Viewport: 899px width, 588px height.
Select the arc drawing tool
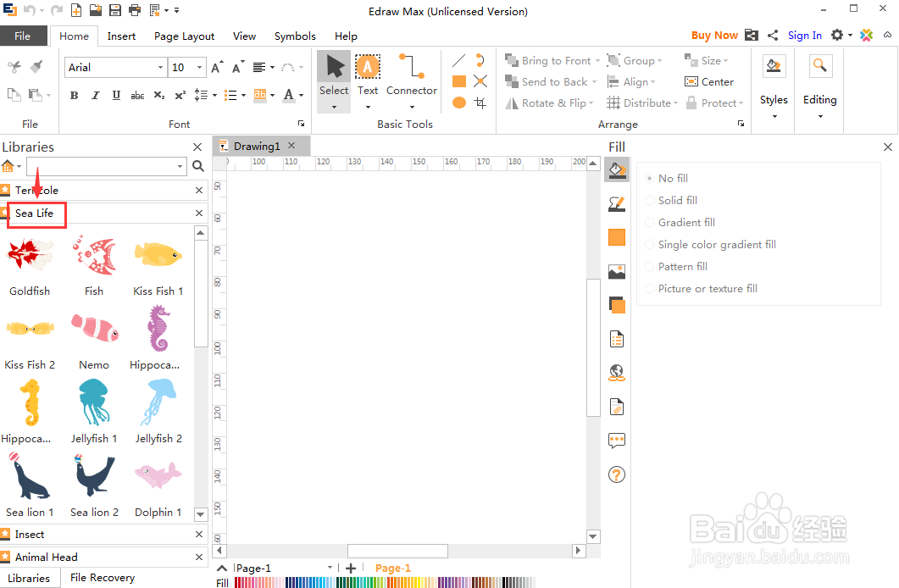[x=480, y=60]
